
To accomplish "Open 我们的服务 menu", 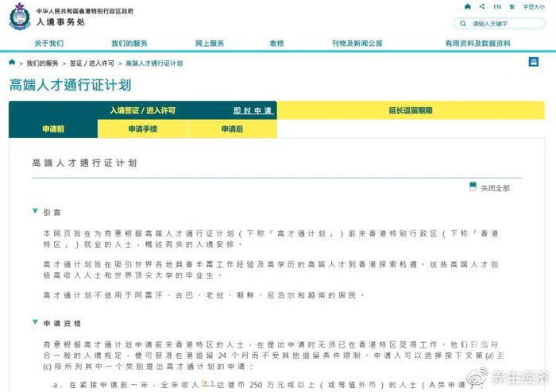I will pyautogui.click(x=129, y=43).
